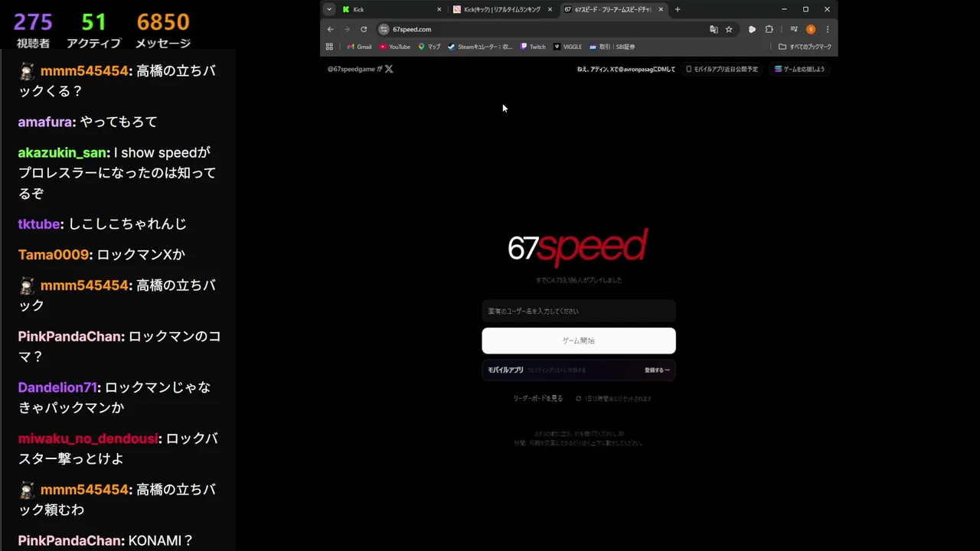Open the site information icon beside the URL
Image resolution: width=980 pixels, height=551 pixels.
tap(384, 29)
